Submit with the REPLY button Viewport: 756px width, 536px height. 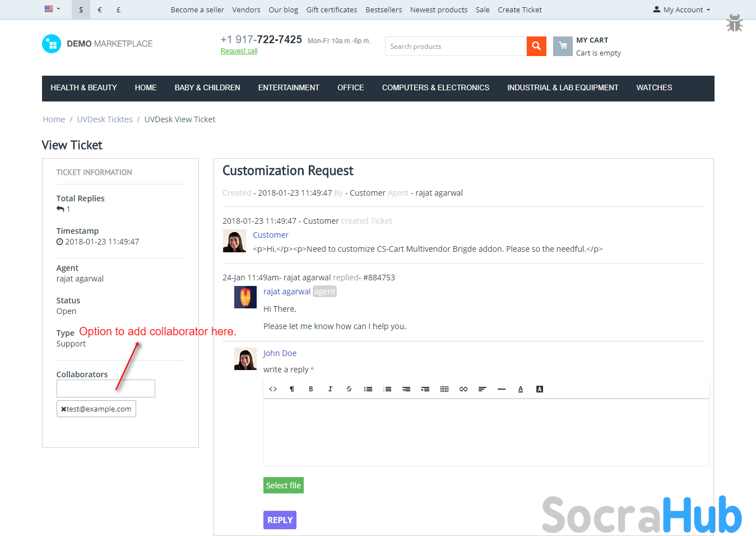[280, 520]
